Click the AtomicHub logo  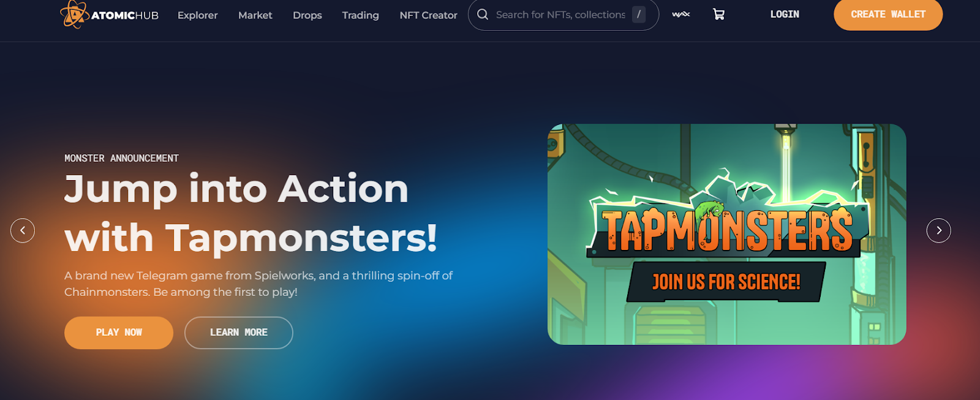pos(109,15)
